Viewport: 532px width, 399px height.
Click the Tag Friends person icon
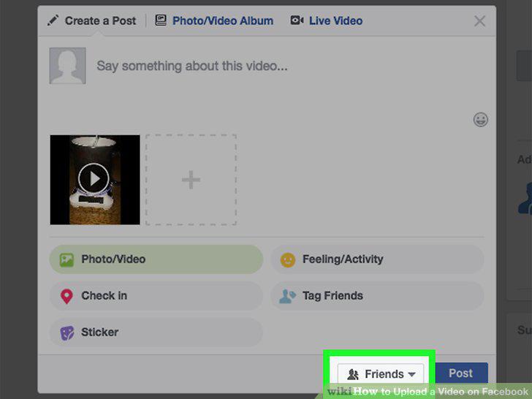click(x=287, y=296)
